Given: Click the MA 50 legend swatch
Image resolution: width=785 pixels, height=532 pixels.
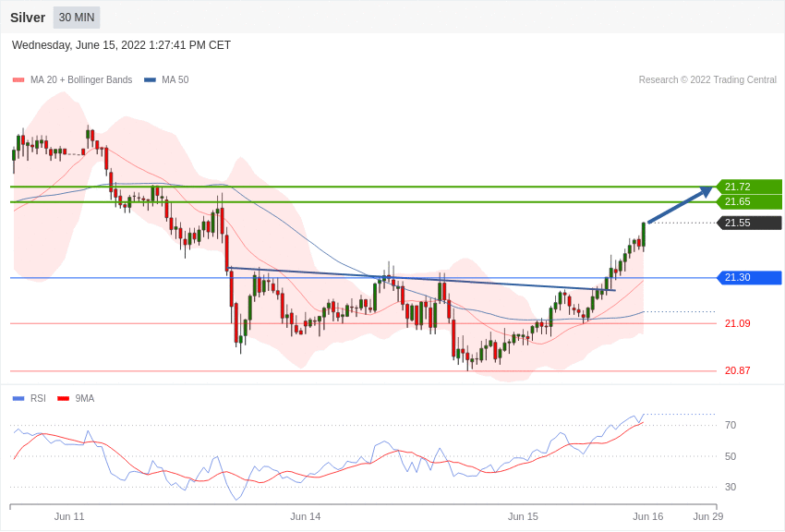Looking at the screenshot, I should tap(150, 80).
